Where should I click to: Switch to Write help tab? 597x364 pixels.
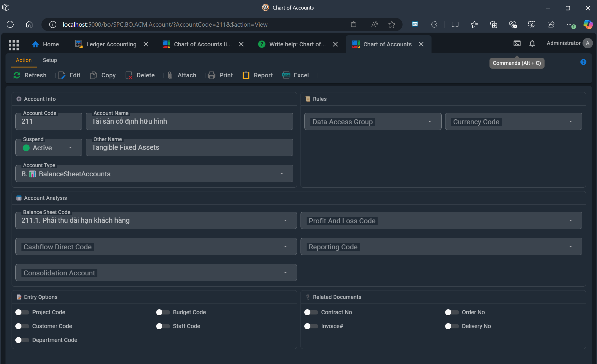click(292, 44)
